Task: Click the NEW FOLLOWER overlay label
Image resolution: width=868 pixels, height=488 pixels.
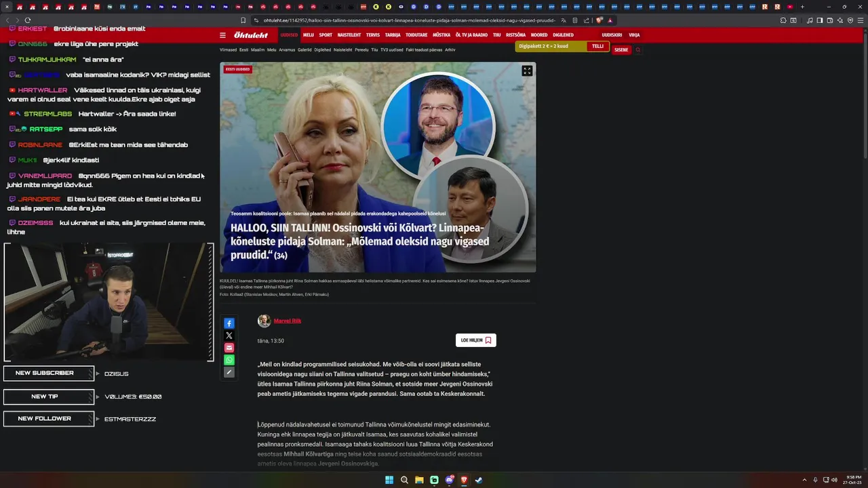Action: click(48, 419)
